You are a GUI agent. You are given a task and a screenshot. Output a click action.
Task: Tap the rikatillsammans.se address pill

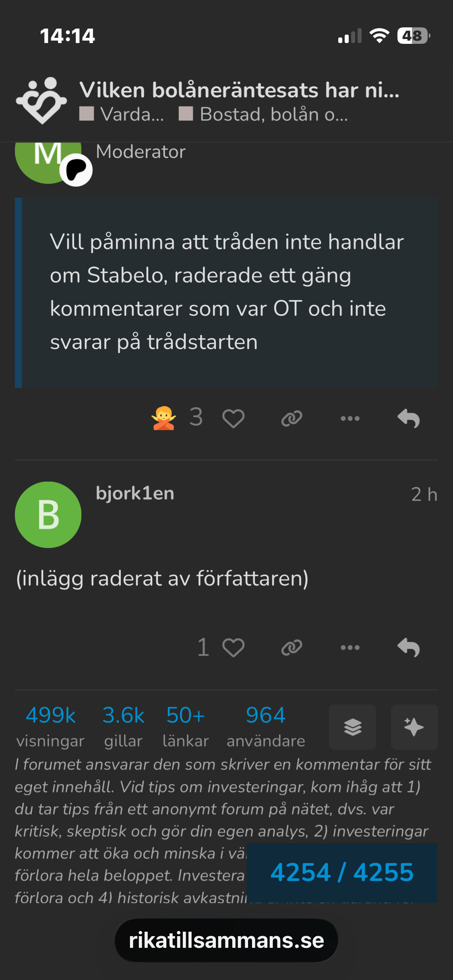click(226, 941)
